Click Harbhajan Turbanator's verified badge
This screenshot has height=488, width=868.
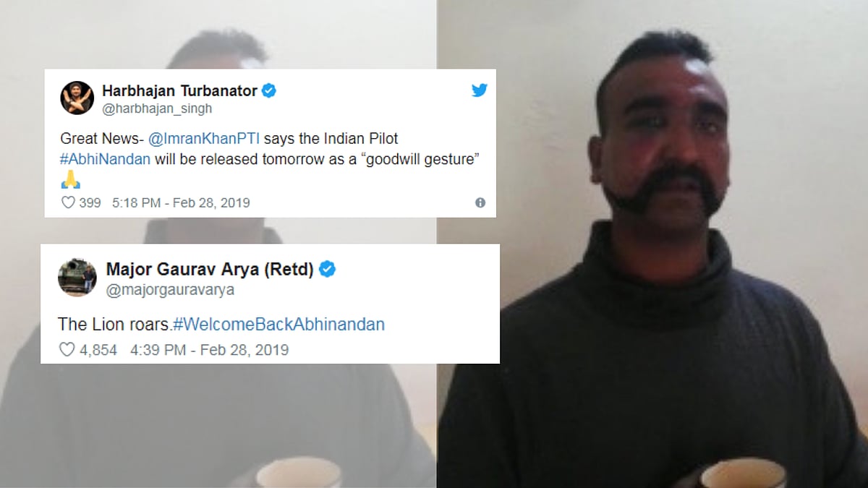point(269,91)
